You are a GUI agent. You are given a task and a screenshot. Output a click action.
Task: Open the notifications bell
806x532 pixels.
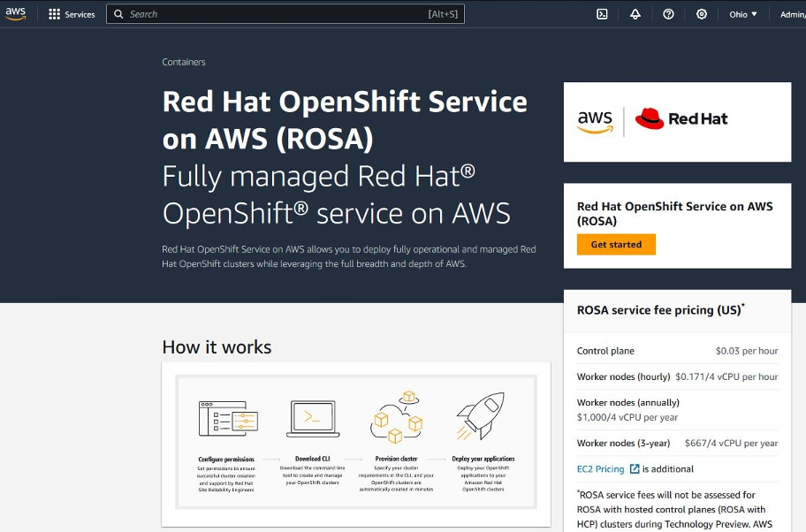[x=635, y=14]
